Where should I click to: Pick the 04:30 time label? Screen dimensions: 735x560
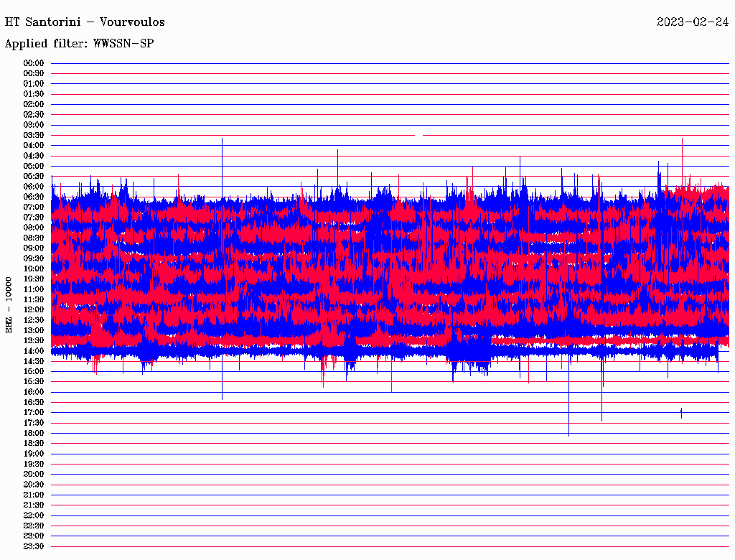pyautogui.click(x=34, y=156)
